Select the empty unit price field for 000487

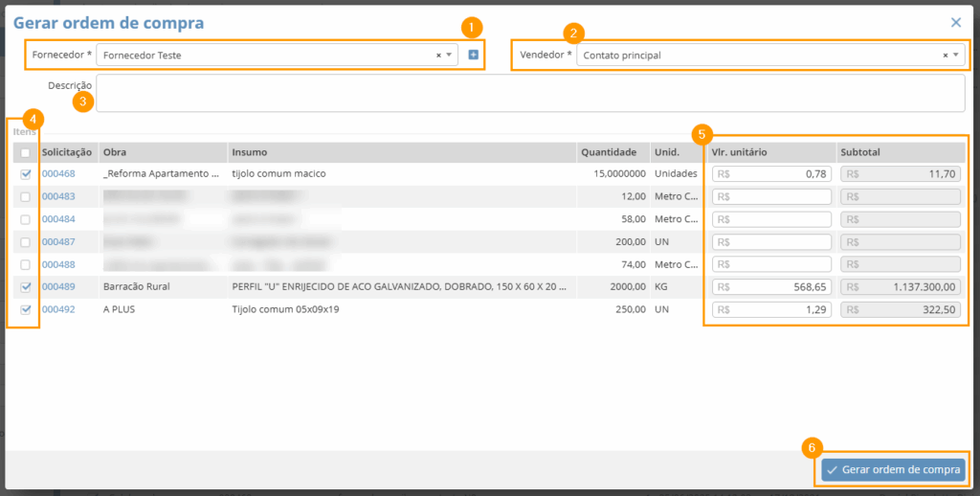click(771, 242)
